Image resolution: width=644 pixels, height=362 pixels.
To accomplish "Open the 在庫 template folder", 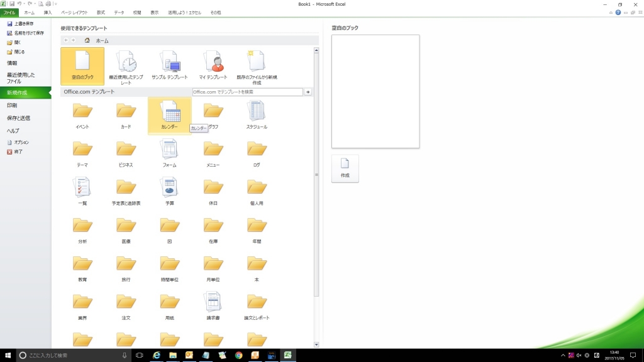I will (213, 231).
